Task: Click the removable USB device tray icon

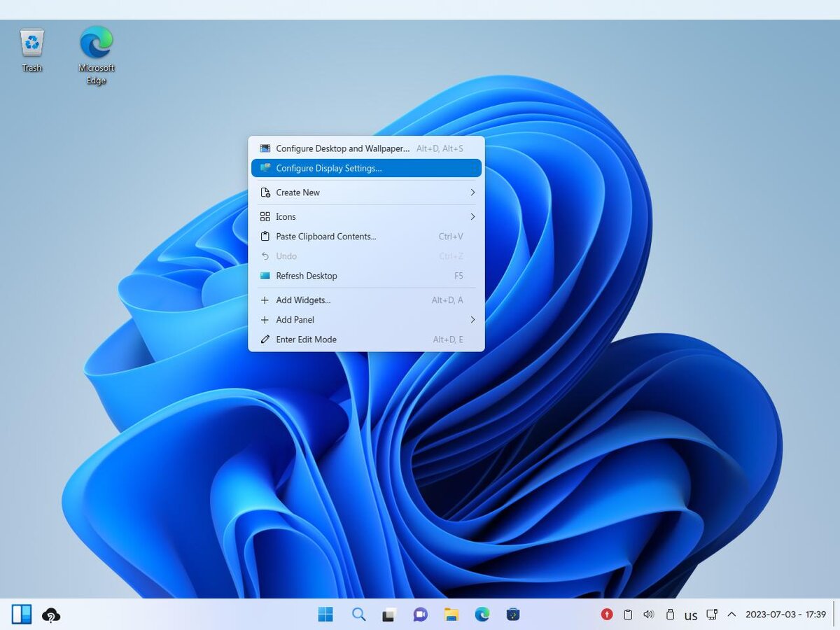Action: 669,615
